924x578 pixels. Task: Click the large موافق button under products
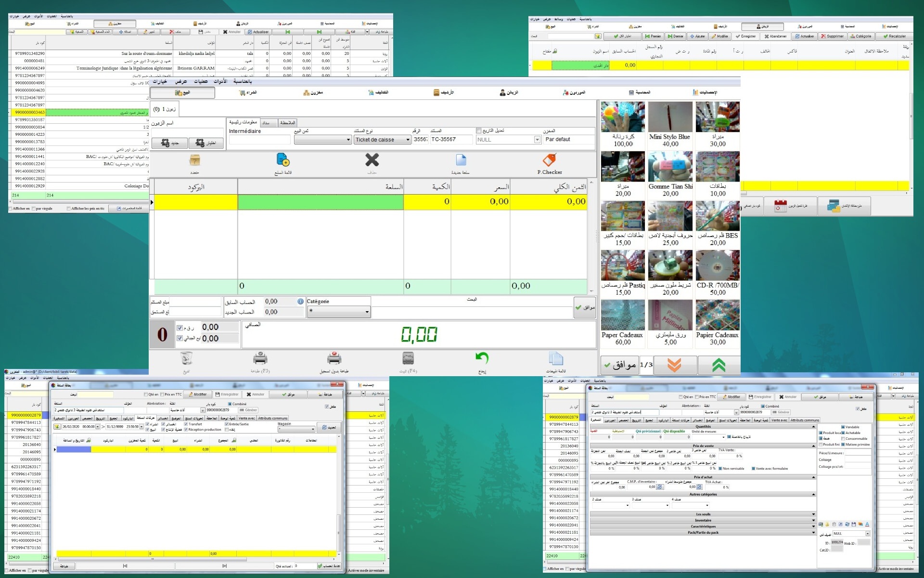click(619, 365)
